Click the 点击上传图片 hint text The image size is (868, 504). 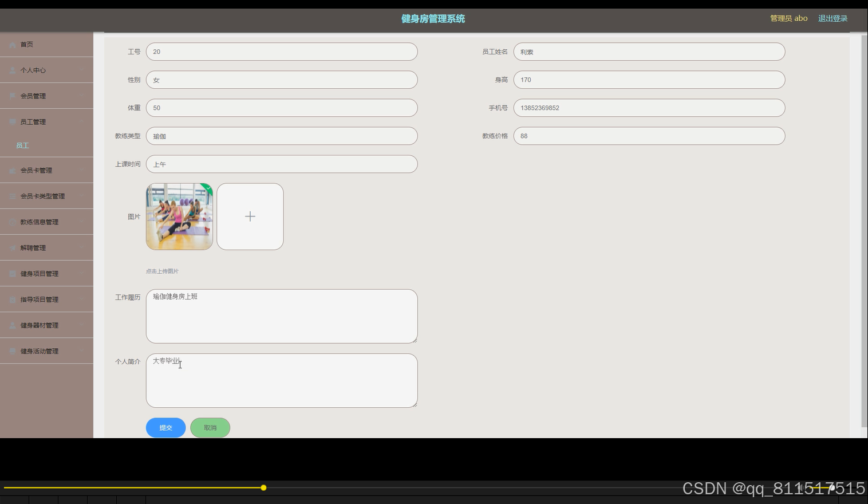tap(162, 271)
